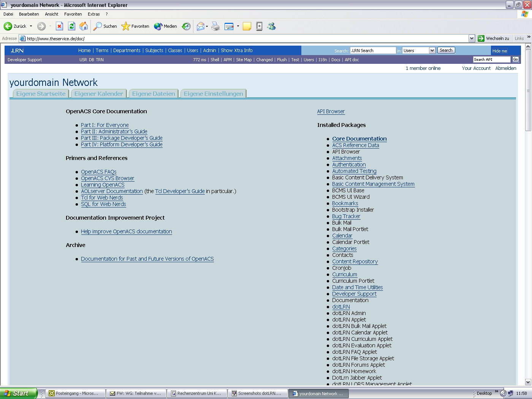Stop page loading with the red X icon

59,26
